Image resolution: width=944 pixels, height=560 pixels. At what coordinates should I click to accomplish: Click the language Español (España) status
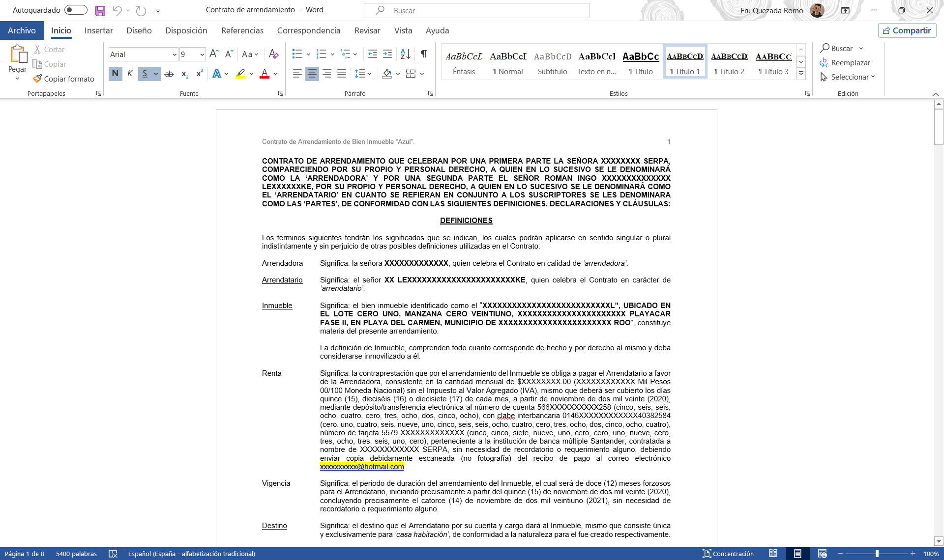point(192,554)
